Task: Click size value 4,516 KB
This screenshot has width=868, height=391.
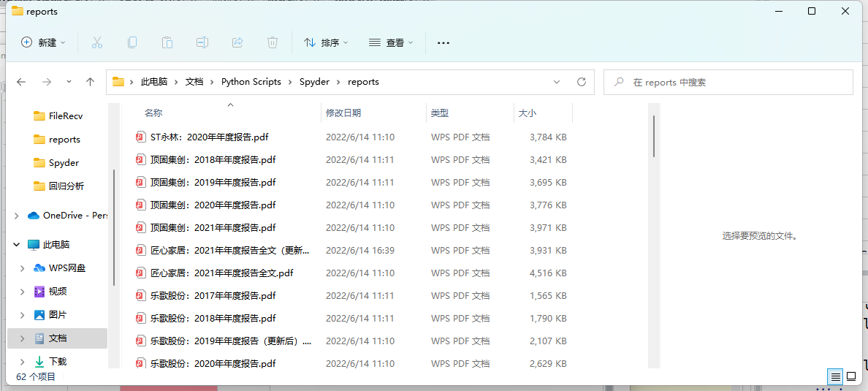Action: tap(547, 273)
